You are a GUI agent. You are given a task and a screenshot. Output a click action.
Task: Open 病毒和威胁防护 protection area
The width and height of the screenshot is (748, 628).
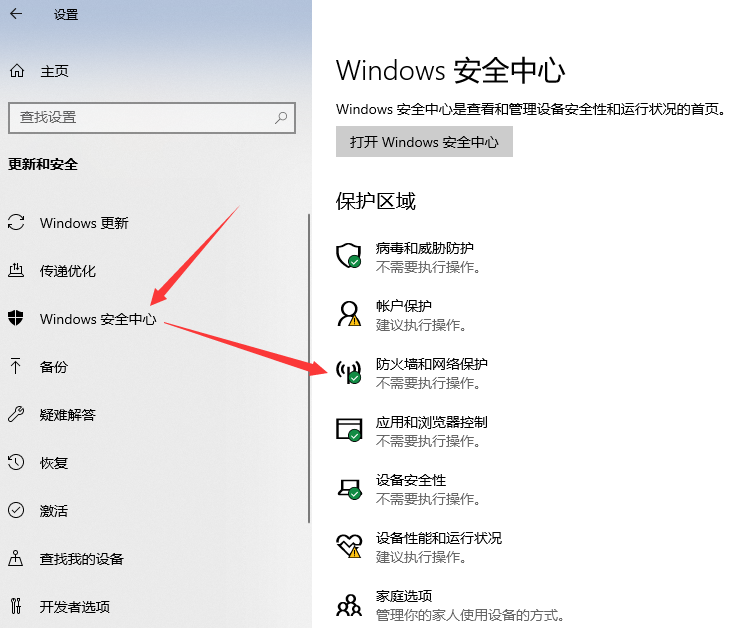(x=425, y=248)
